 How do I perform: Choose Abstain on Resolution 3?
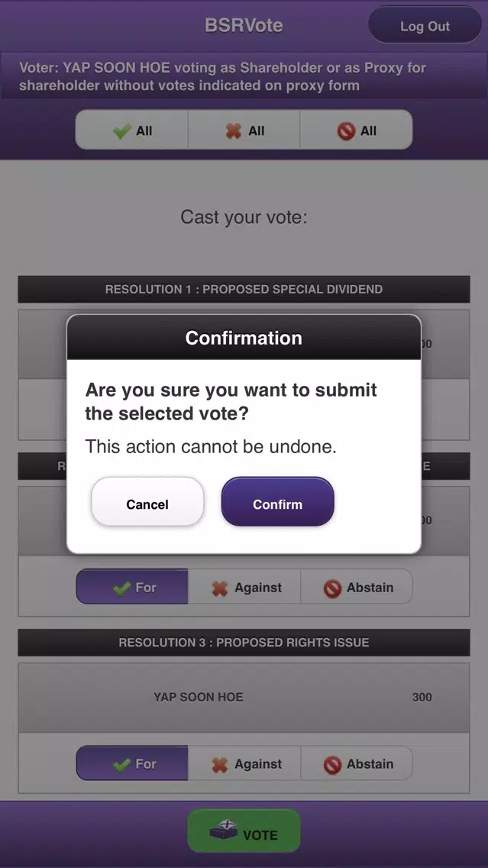357,763
